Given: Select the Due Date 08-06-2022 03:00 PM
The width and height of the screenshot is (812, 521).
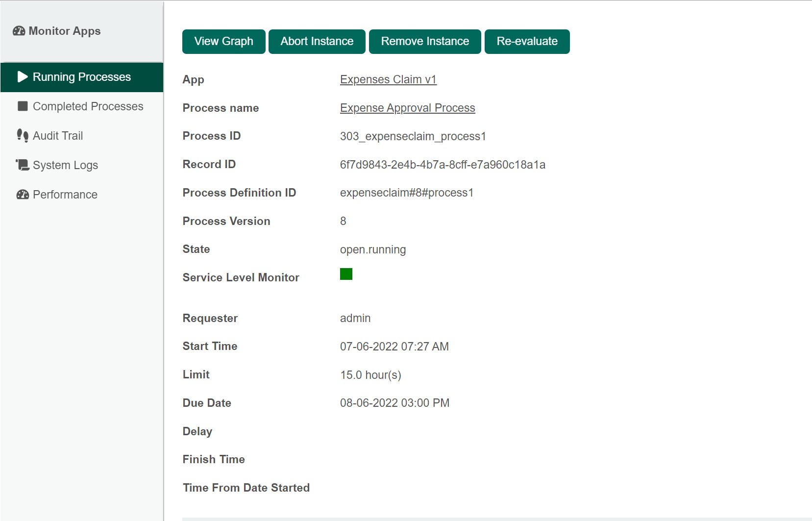Looking at the screenshot, I should 394,403.
